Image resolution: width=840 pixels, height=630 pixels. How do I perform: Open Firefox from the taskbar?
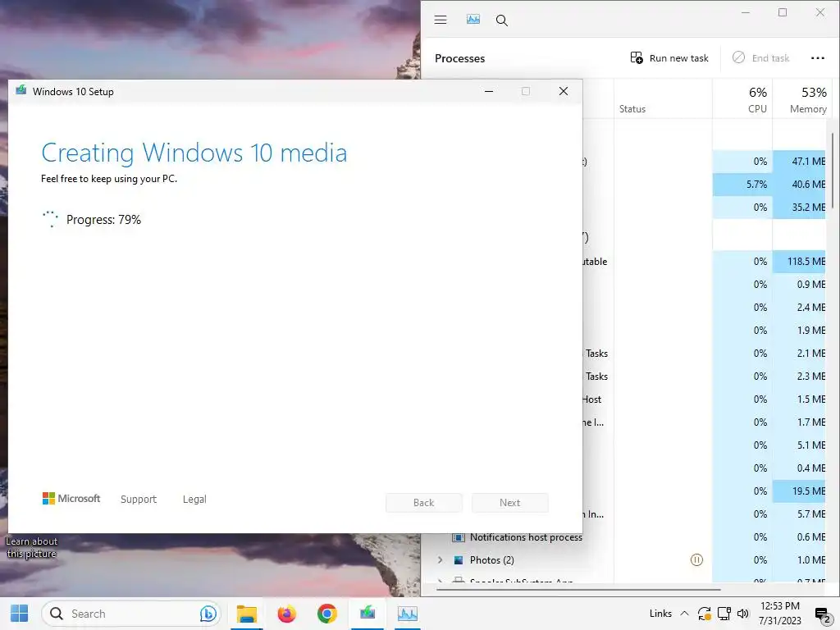pos(286,614)
